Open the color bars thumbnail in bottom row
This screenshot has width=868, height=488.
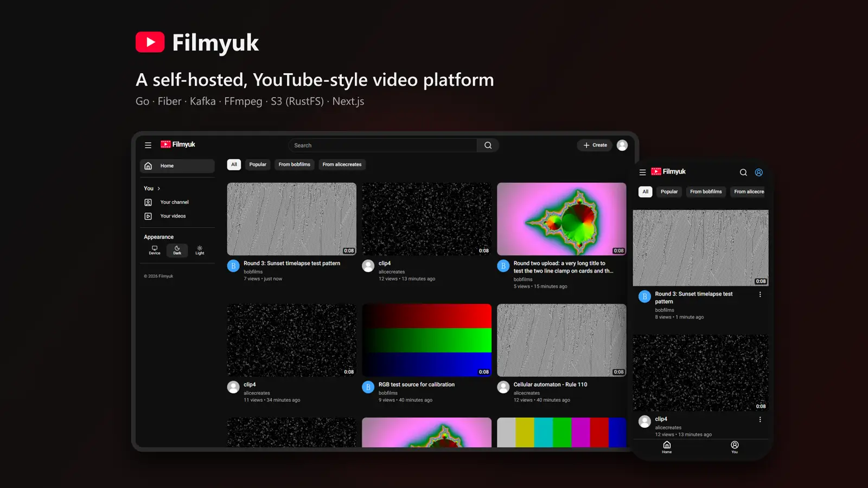pos(561,432)
